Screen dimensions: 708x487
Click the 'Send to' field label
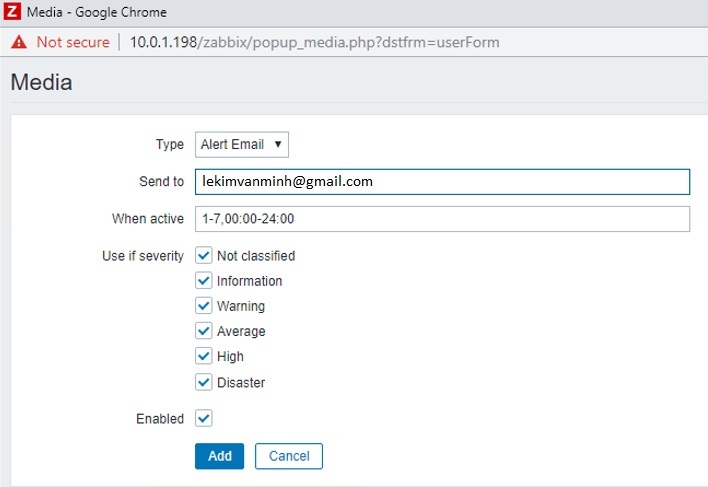coord(163,182)
